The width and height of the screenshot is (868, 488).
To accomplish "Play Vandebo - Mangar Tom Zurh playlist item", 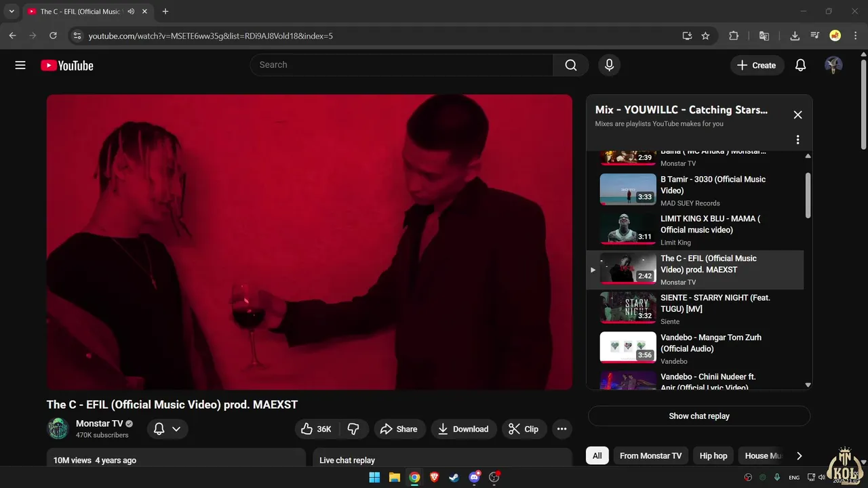I will 695,348.
